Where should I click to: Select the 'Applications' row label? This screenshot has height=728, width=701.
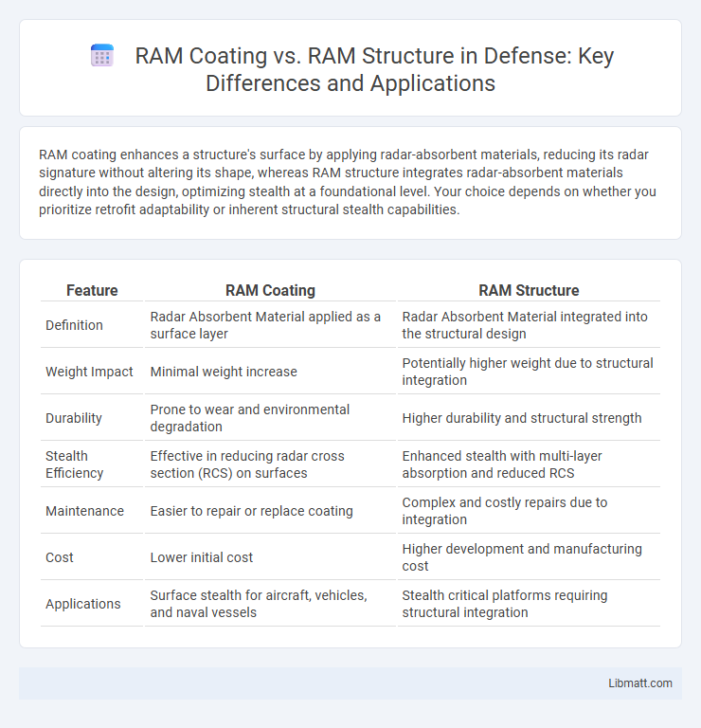pyautogui.click(x=82, y=604)
